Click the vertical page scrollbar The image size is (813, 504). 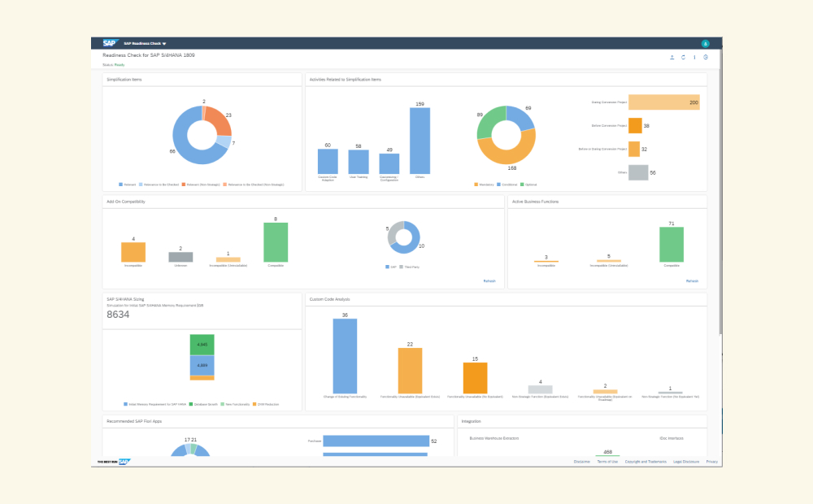tap(720, 192)
